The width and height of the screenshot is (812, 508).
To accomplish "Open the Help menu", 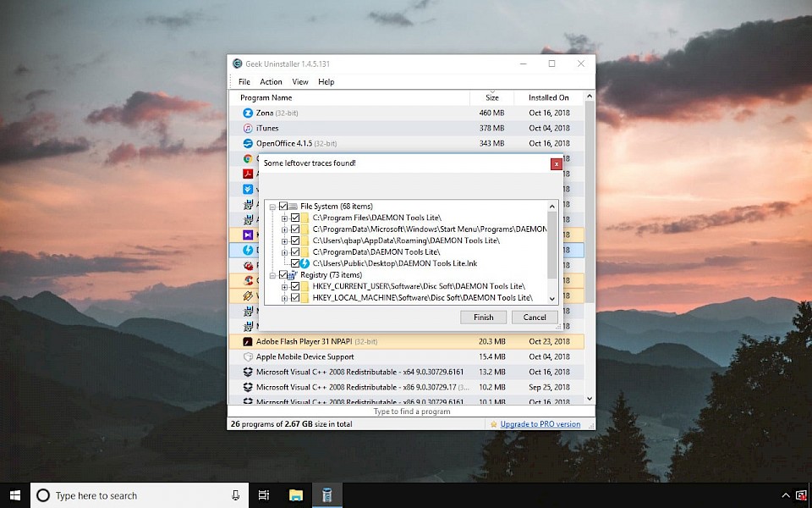I will tap(326, 82).
